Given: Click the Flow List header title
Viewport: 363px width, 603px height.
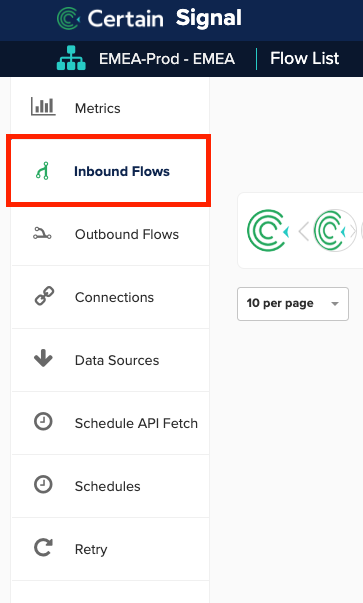Looking at the screenshot, I should [x=305, y=58].
